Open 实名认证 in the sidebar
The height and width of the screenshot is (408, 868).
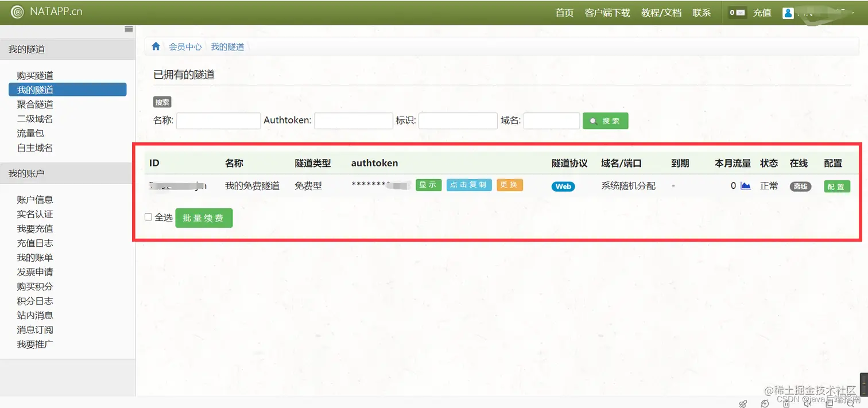pos(35,214)
